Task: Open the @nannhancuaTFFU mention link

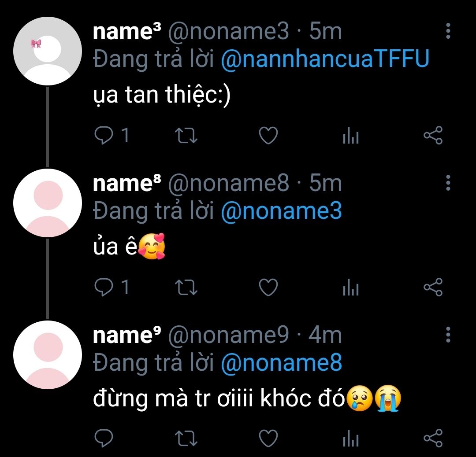Action: click(324, 59)
